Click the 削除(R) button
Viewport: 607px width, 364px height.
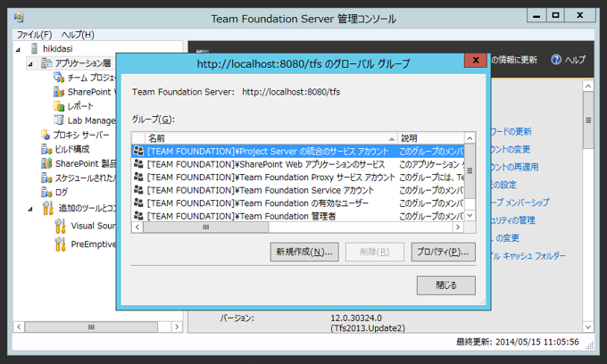(375, 252)
